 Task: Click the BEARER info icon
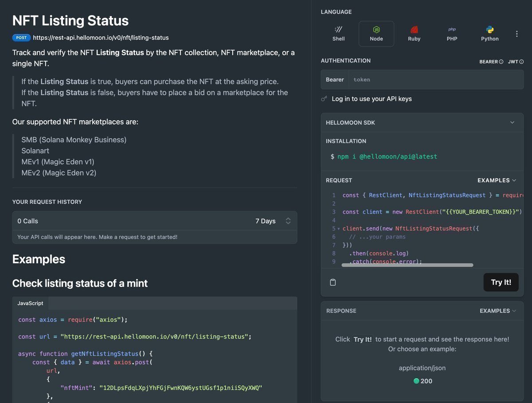click(501, 62)
